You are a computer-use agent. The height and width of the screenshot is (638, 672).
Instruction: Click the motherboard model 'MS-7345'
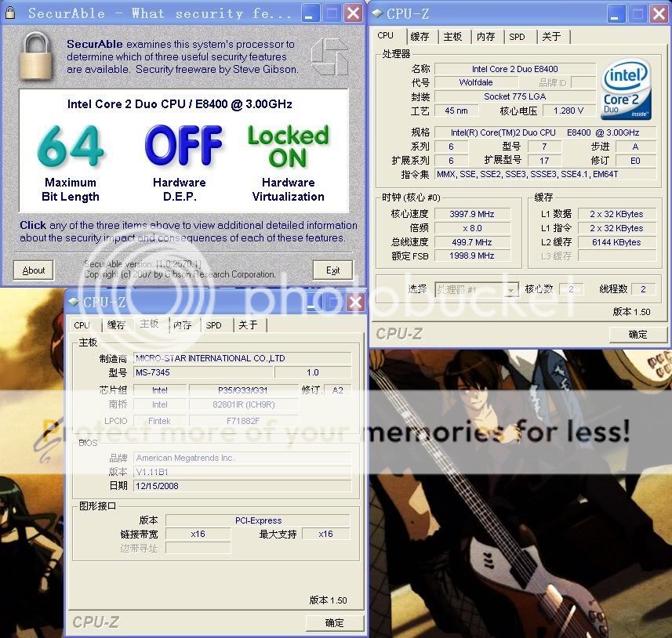[x=203, y=372]
